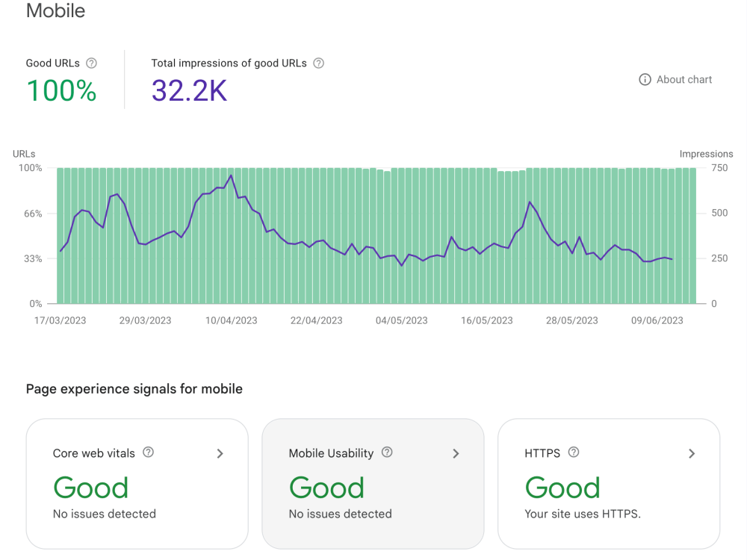Open the Core web vitals Good status card
The image size is (747, 560).
(137, 484)
